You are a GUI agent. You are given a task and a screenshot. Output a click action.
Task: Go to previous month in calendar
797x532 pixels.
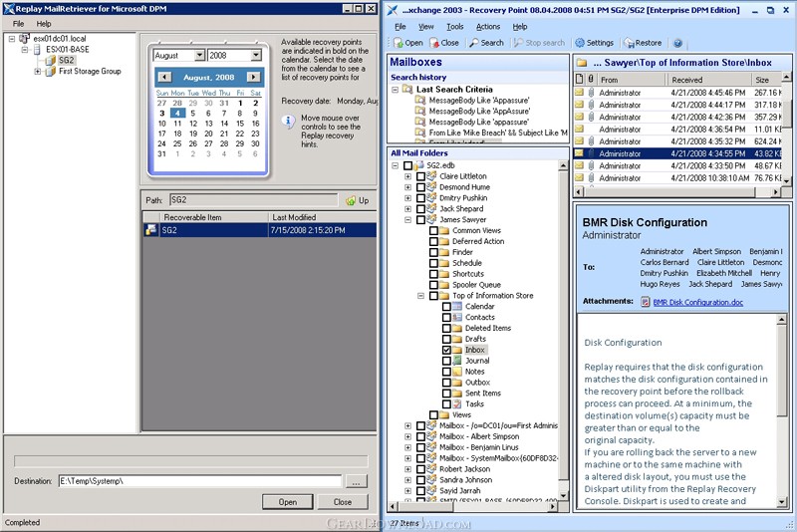[x=164, y=78]
